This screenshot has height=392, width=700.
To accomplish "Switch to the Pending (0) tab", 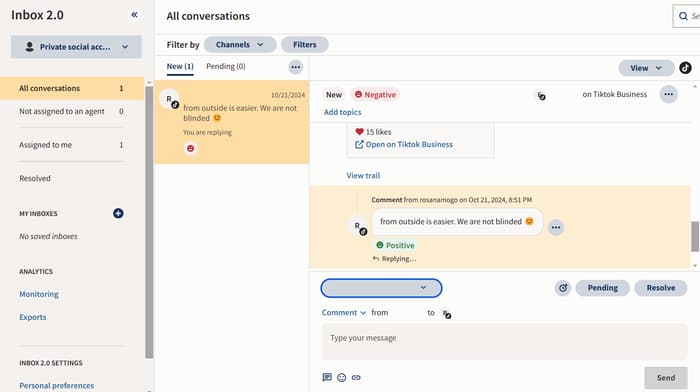I will point(225,67).
